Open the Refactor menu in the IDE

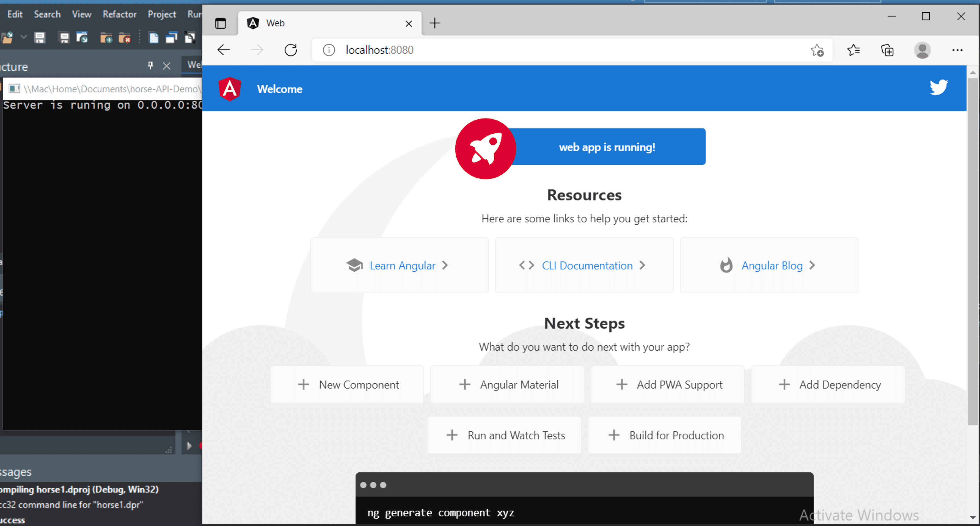[119, 14]
